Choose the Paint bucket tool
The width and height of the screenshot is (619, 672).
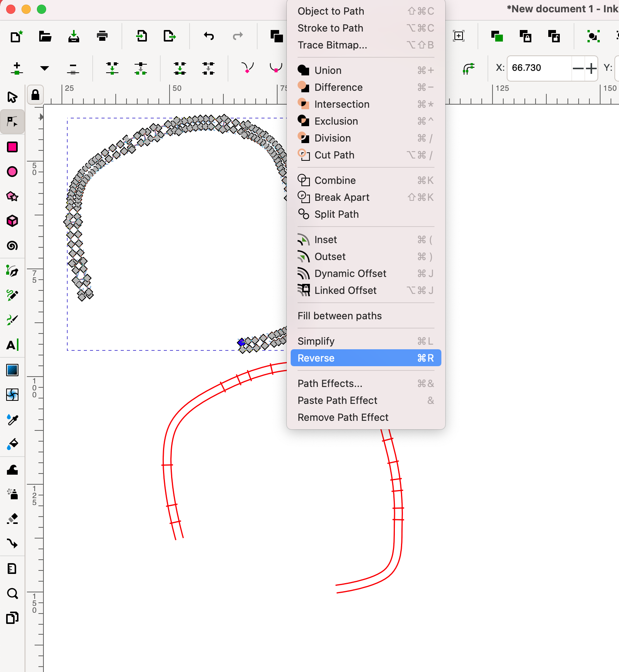tap(12, 444)
